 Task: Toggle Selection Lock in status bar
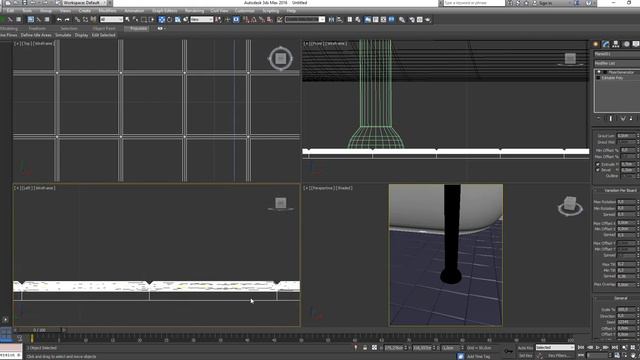(365, 348)
